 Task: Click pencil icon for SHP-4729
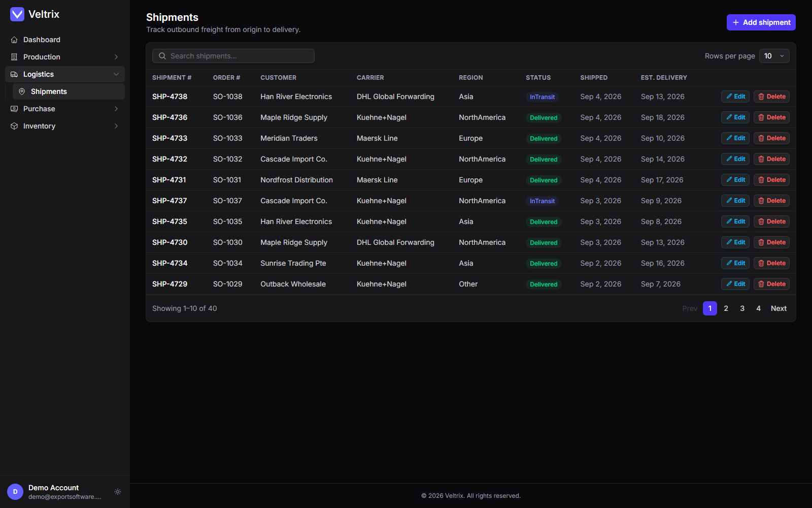pos(729,284)
